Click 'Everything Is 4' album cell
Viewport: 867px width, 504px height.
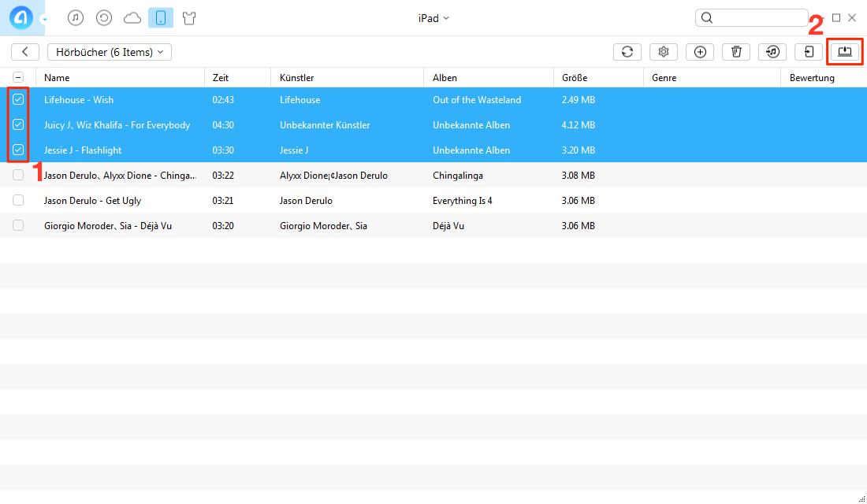tap(462, 201)
